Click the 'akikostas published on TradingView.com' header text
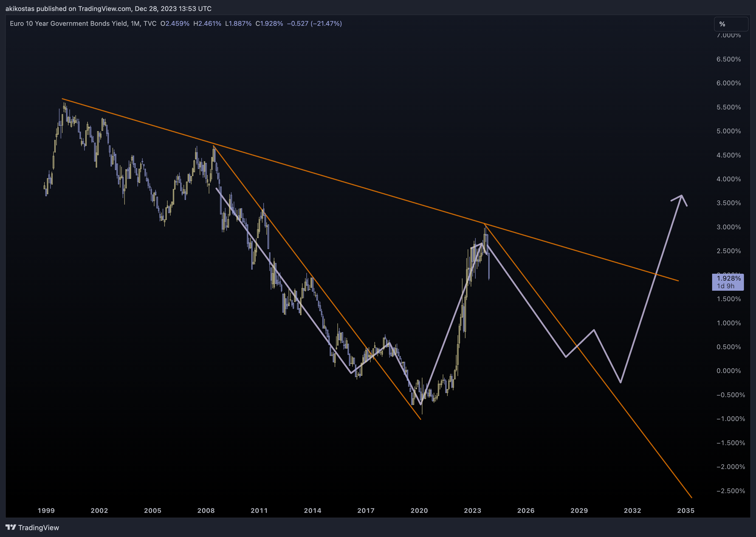The width and height of the screenshot is (756, 537). point(68,9)
